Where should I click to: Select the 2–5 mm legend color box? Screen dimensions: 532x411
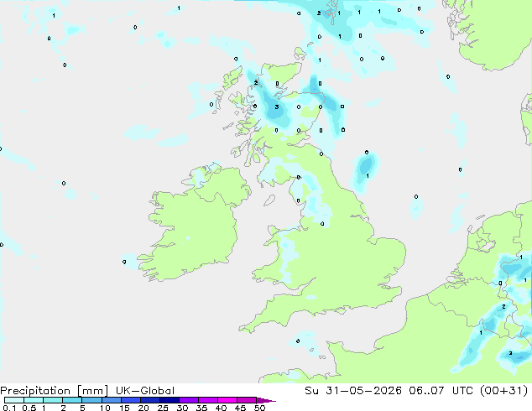point(72,400)
